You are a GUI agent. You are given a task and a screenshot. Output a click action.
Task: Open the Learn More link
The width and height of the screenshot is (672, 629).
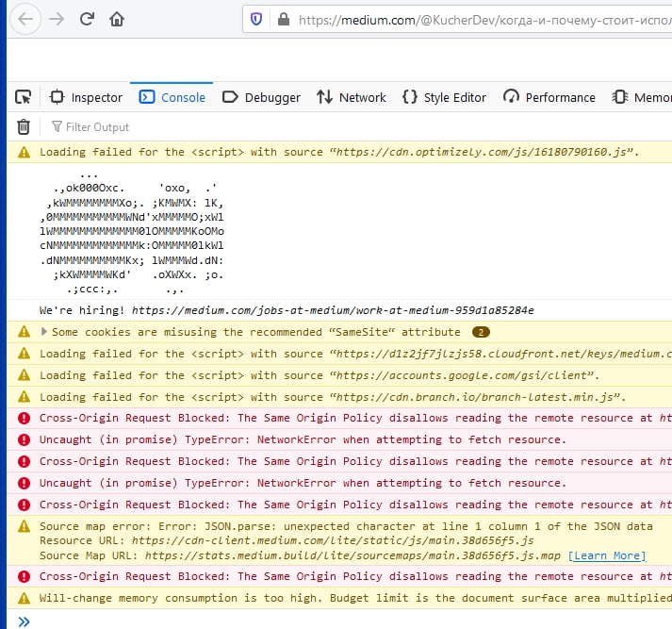[x=606, y=555]
